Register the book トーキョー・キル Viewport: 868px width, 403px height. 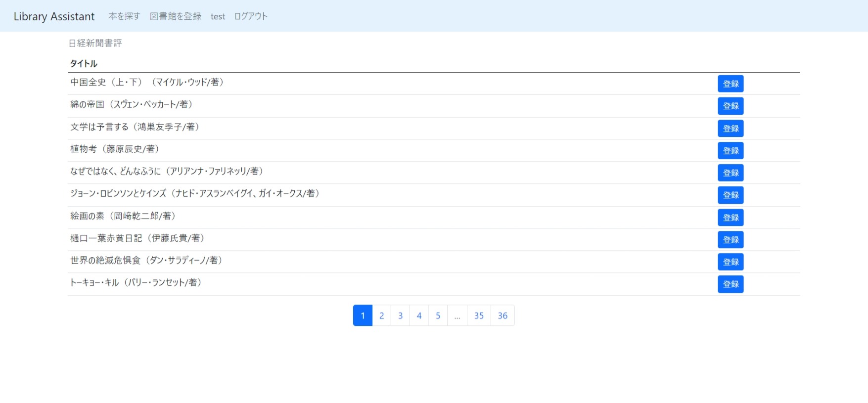coord(731,284)
